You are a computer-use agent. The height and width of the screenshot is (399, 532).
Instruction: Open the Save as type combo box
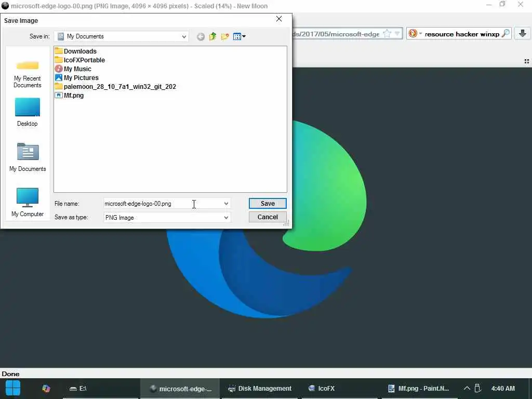167,218
